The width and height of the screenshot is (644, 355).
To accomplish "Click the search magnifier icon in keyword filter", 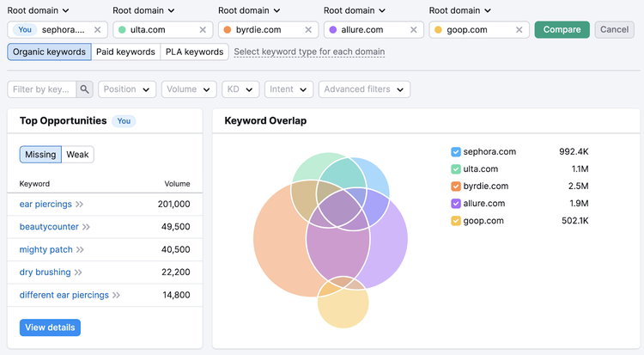I will 85,89.
